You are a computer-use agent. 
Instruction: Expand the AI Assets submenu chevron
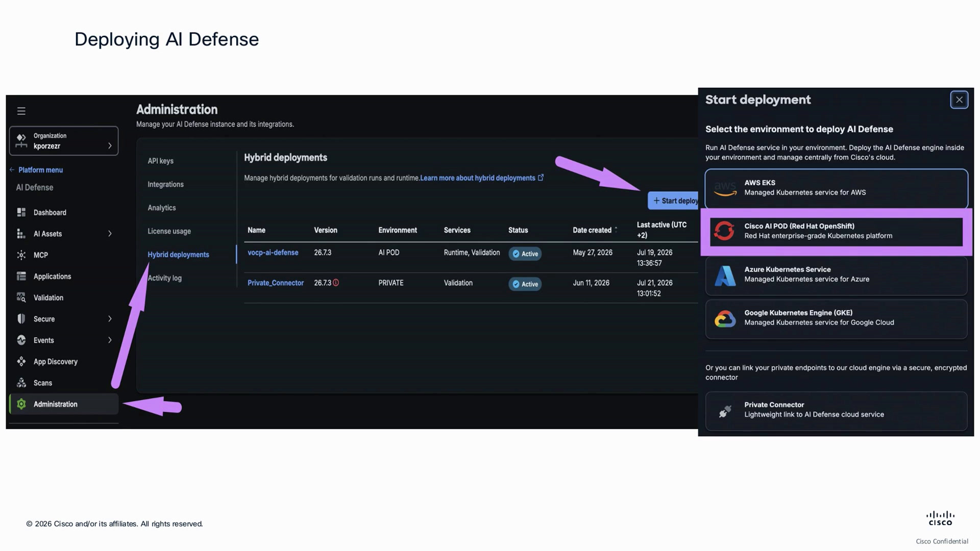click(x=110, y=234)
